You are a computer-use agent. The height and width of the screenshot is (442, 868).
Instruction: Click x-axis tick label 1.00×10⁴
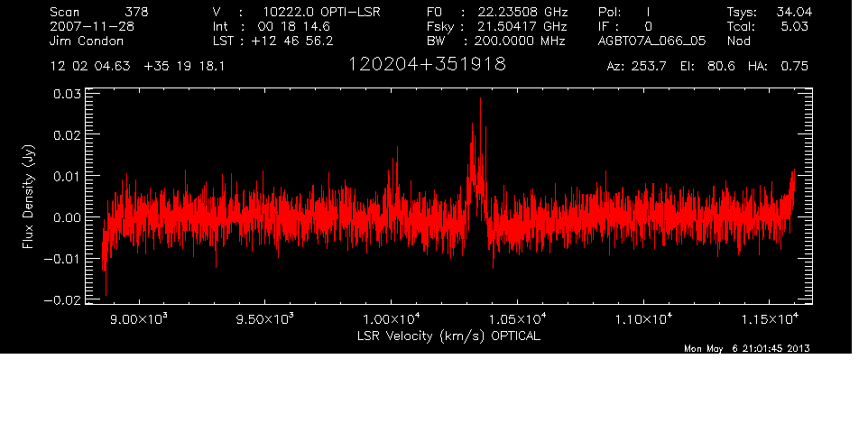(392, 319)
